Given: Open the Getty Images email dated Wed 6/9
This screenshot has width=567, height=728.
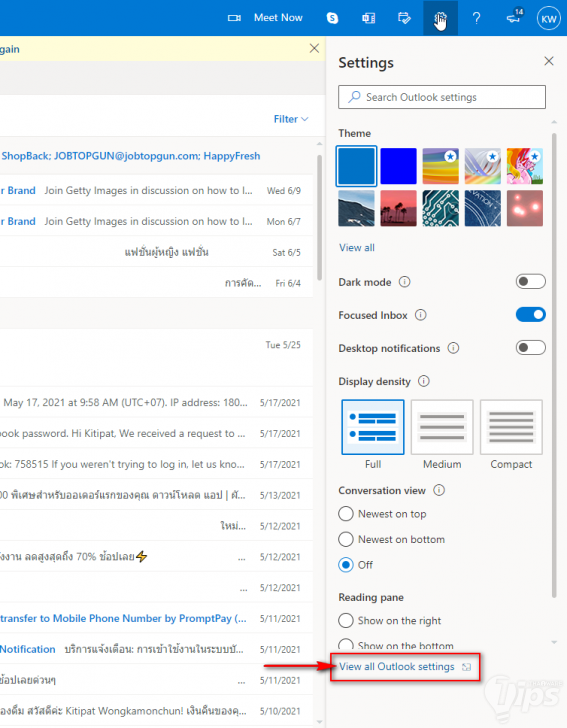Looking at the screenshot, I should [x=156, y=190].
